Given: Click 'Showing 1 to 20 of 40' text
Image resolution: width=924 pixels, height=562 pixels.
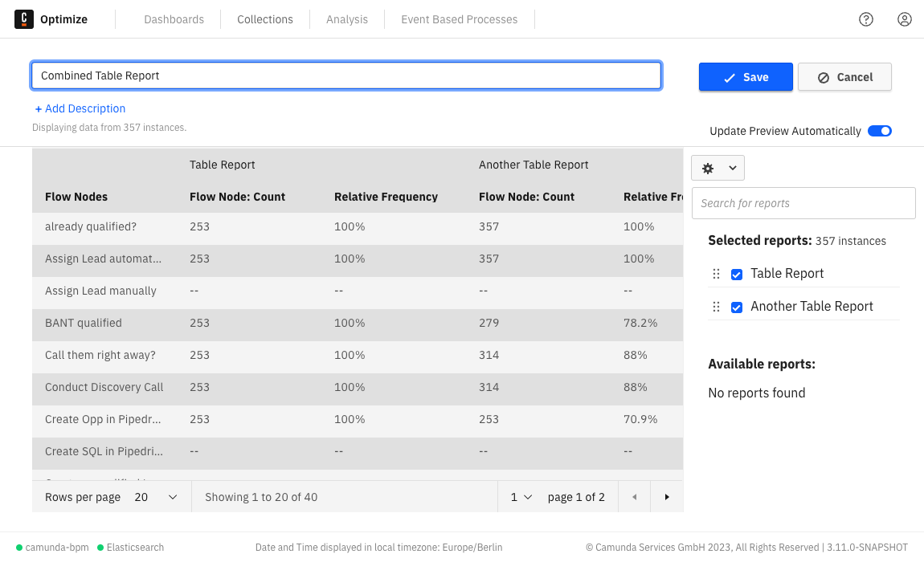Looking at the screenshot, I should (x=261, y=497).
